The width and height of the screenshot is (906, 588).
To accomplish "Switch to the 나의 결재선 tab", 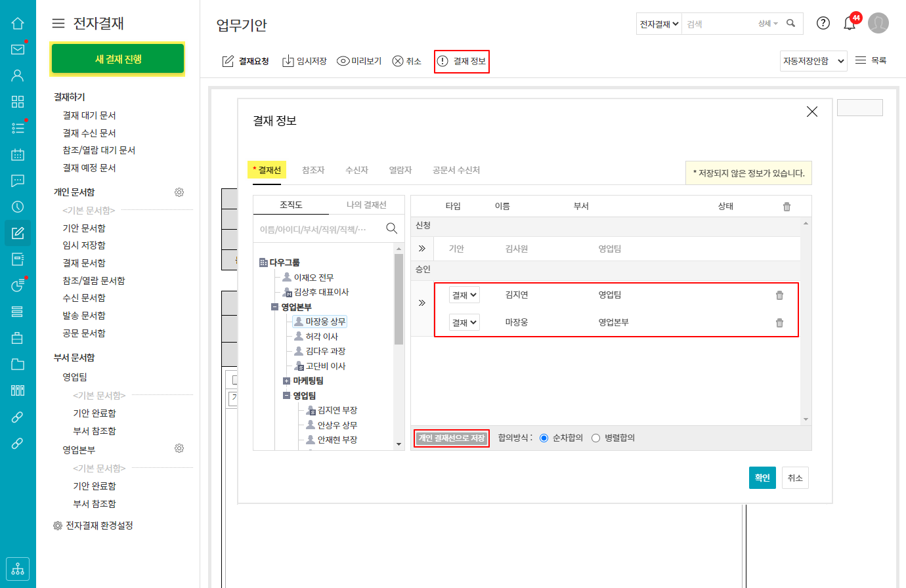I will (366, 205).
